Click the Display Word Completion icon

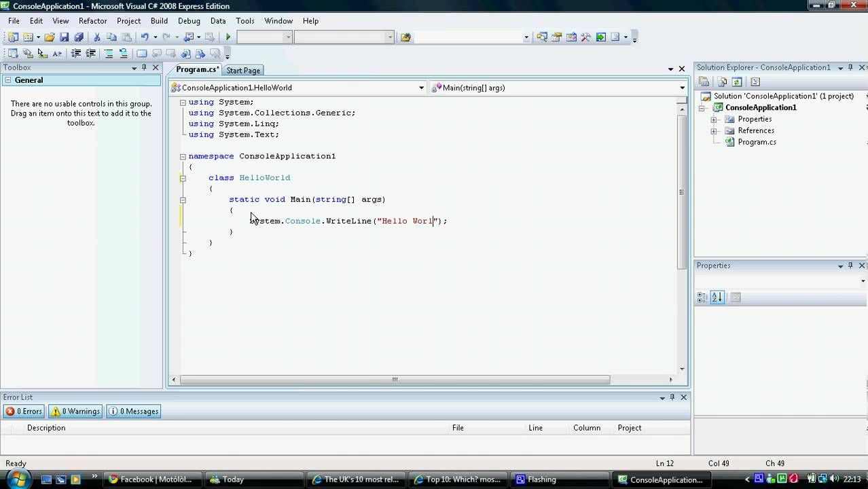(x=57, y=53)
